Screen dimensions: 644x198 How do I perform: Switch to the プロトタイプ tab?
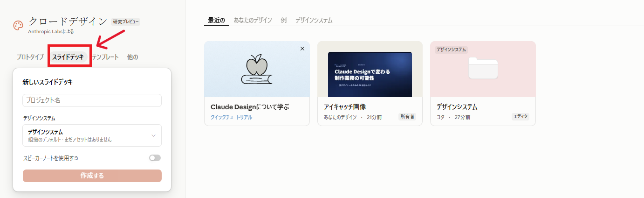(x=30, y=57)
